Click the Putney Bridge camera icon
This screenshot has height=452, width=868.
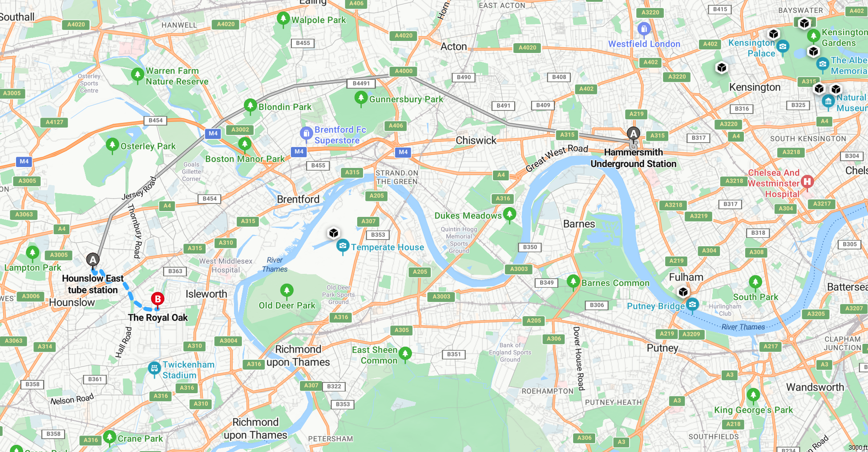(x=692, y=305)
